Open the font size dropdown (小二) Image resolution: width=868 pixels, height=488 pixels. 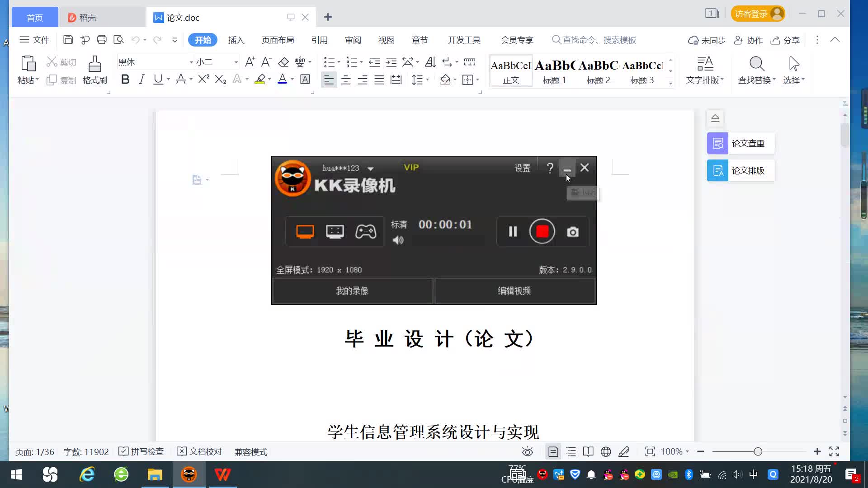click(x=236, y=62)
